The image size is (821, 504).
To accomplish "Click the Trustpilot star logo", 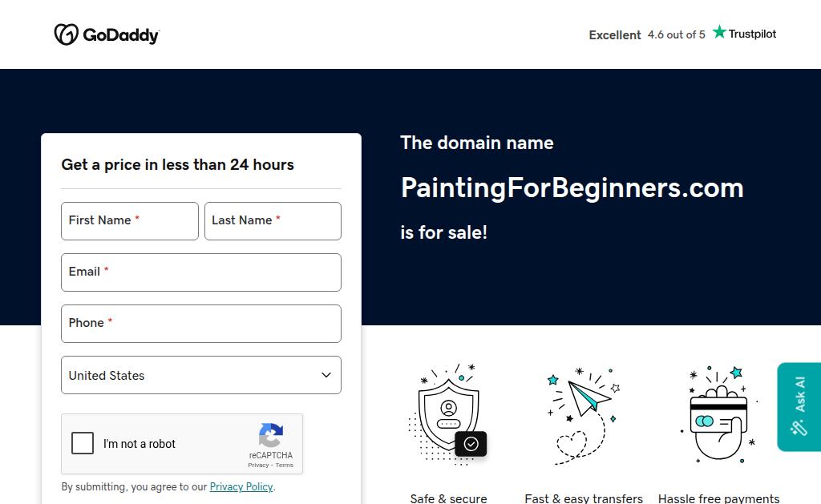I will point(719,33).
